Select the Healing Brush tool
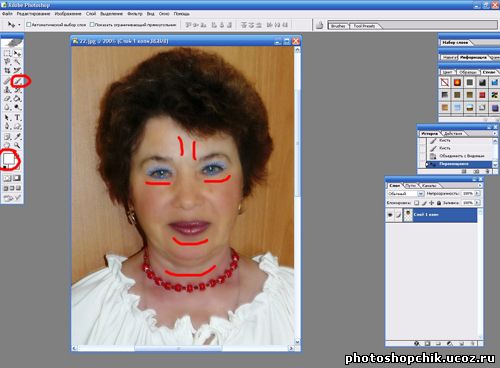Screen dimensions: 500x368 coord(7,80)
